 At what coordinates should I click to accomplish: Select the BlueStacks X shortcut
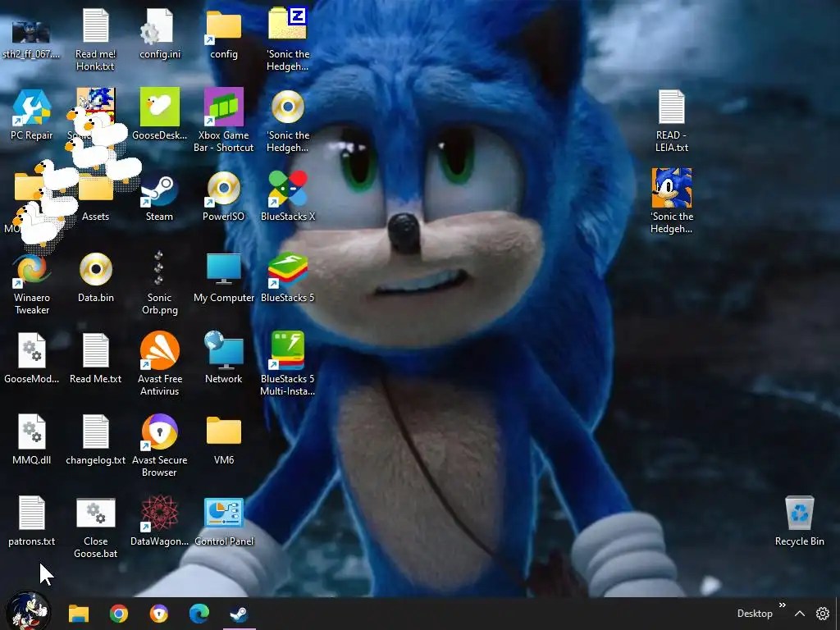pos(288,188)
